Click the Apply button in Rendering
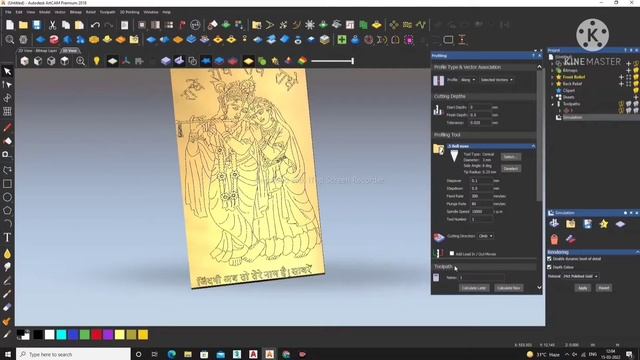The height and width of the screenshot is (360, 640). [x=582, y=288]
